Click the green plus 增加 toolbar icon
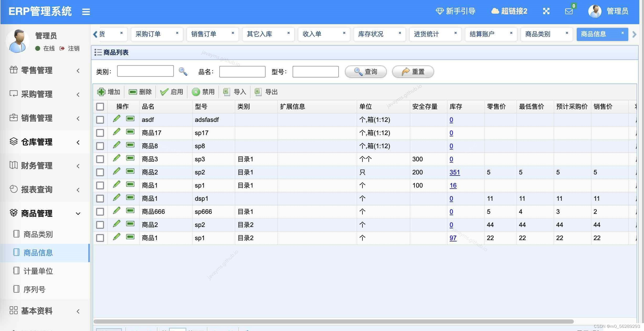This screenshot has height=331, width=644. [x=101, y=92]
